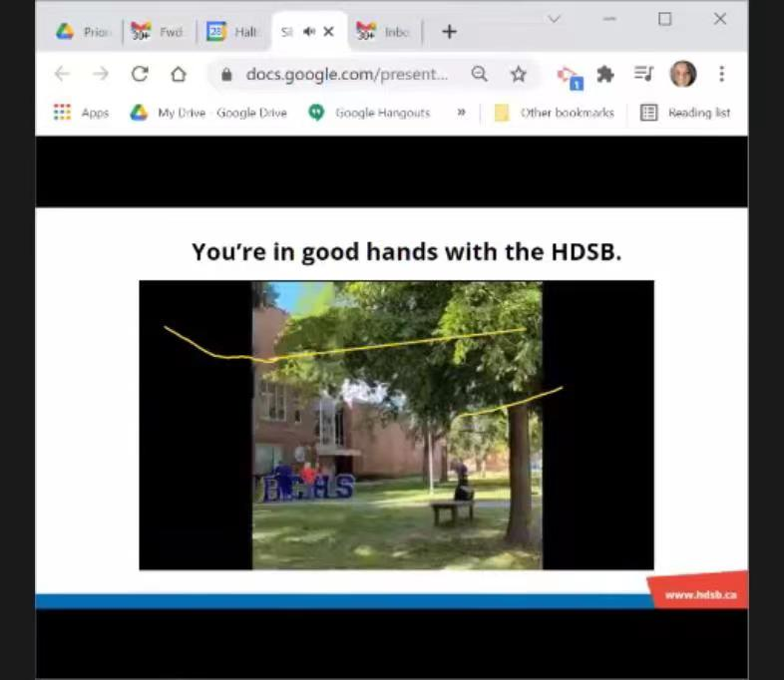This screenshot has width=784, height=680.
Task: Open the Reading list
Action: pos(685,113)
